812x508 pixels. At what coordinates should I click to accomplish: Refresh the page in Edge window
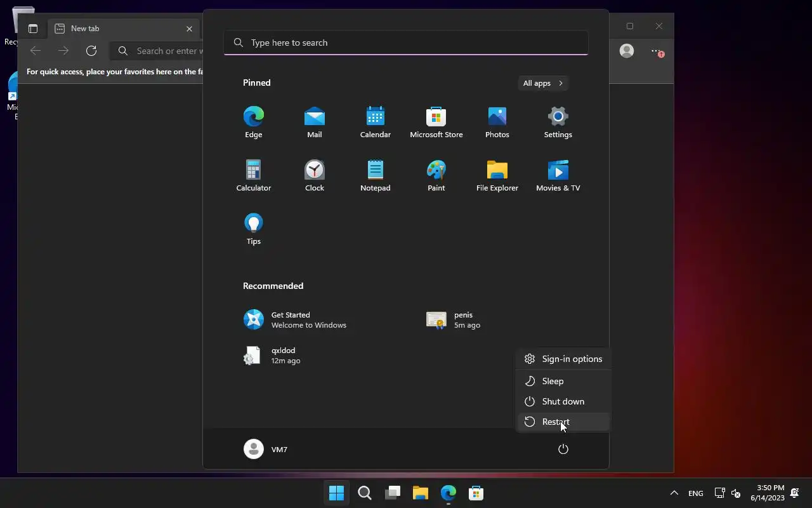point(91,51)
